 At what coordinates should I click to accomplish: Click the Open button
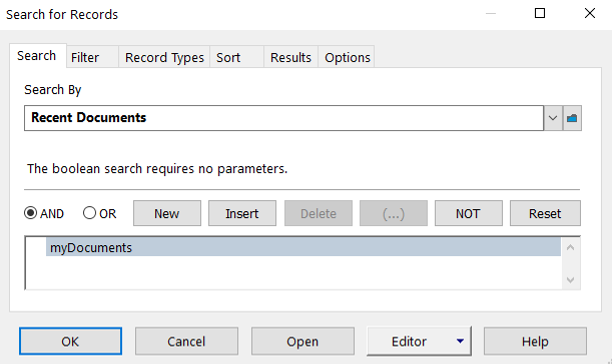coord(303,341)
